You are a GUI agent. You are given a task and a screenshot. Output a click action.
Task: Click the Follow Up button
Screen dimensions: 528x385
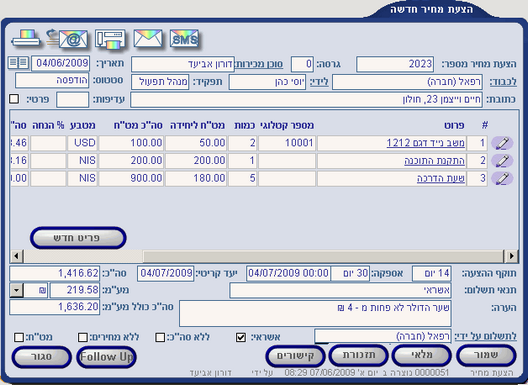point(106,357)
